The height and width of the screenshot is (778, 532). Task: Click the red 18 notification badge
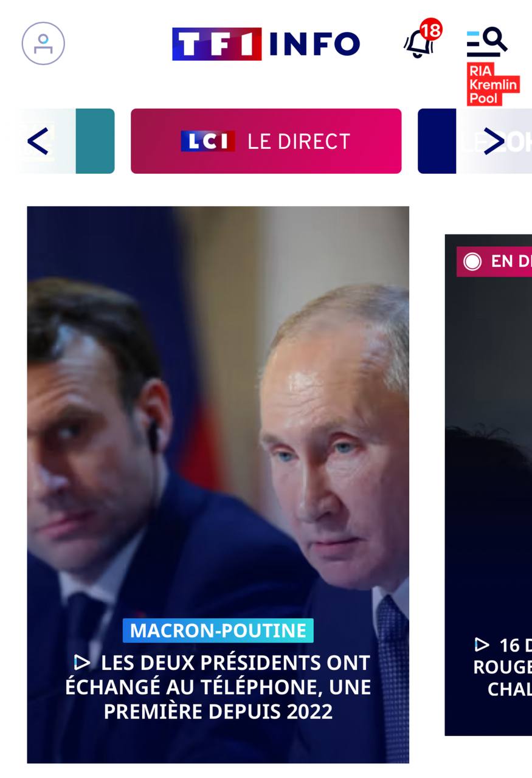tap(430, 30)
